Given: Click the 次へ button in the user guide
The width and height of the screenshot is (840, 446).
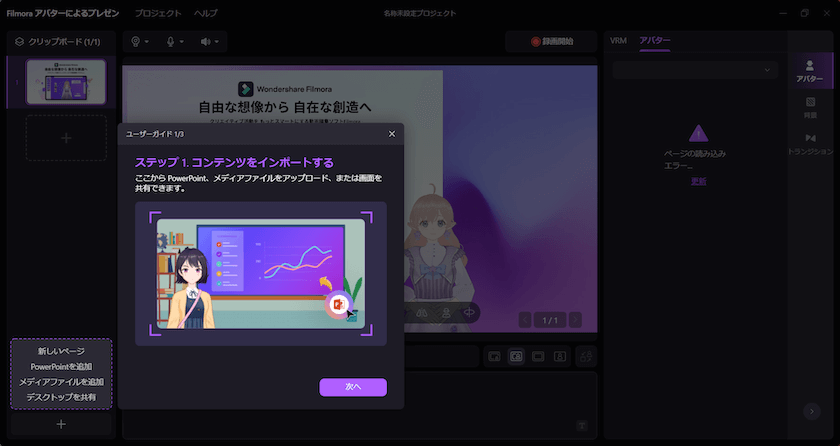Looking at the screenshot, I should 352,387.
